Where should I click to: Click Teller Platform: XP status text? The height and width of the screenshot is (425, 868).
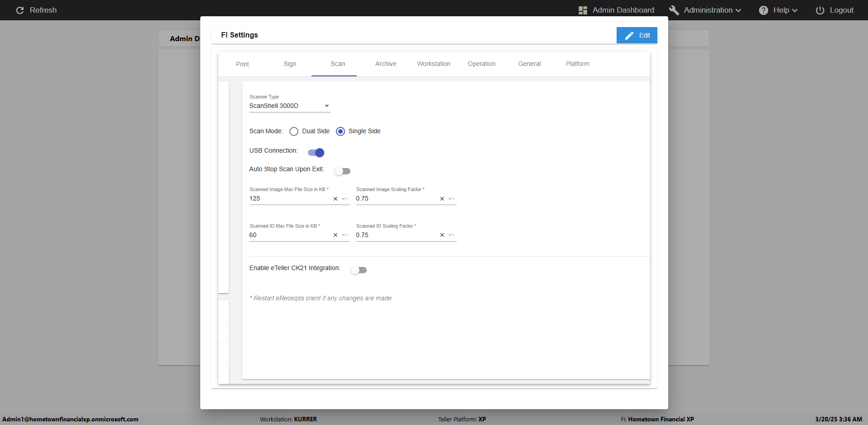[462, 419]
